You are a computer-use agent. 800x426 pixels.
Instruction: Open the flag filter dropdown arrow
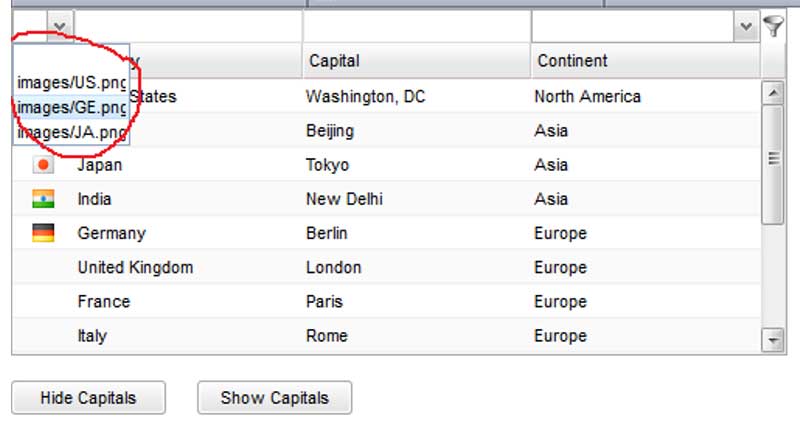60,26
